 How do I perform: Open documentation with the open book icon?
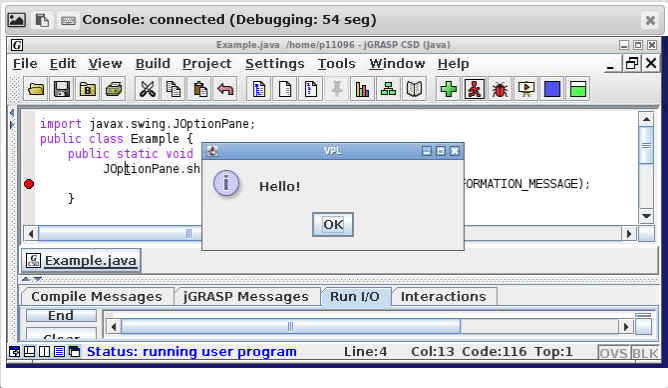click(x=414, y=89)
